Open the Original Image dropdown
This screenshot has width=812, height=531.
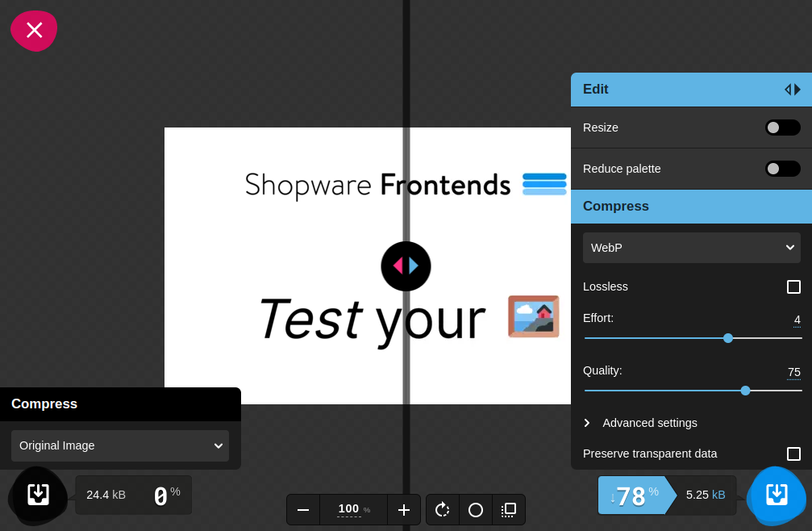click(x=120, y=445)
